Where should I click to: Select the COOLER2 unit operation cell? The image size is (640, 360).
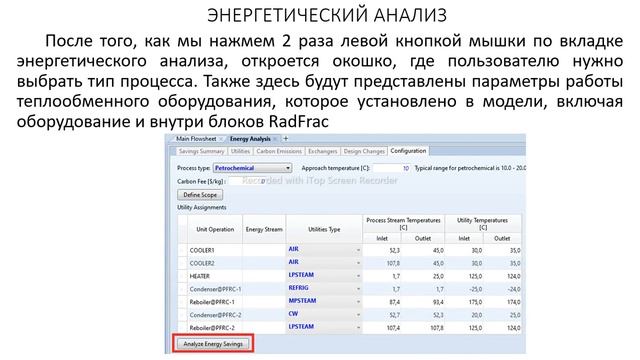point(215,263)
